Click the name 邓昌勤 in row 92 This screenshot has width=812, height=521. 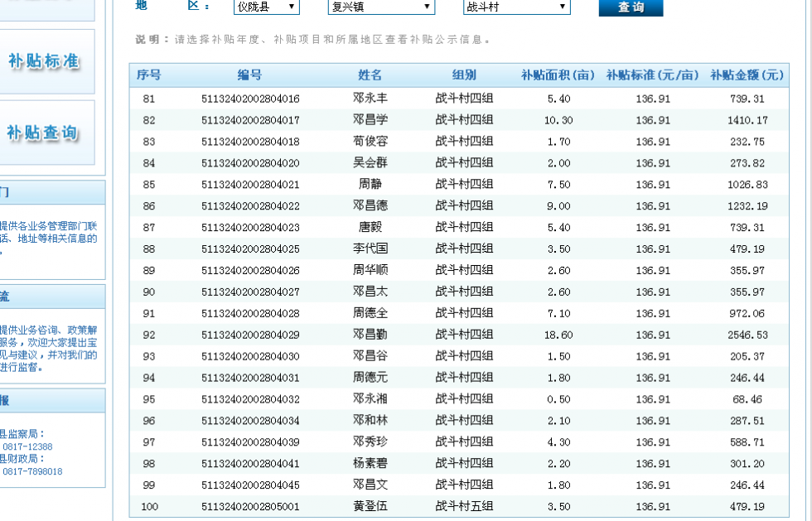(x=370, y=335)
